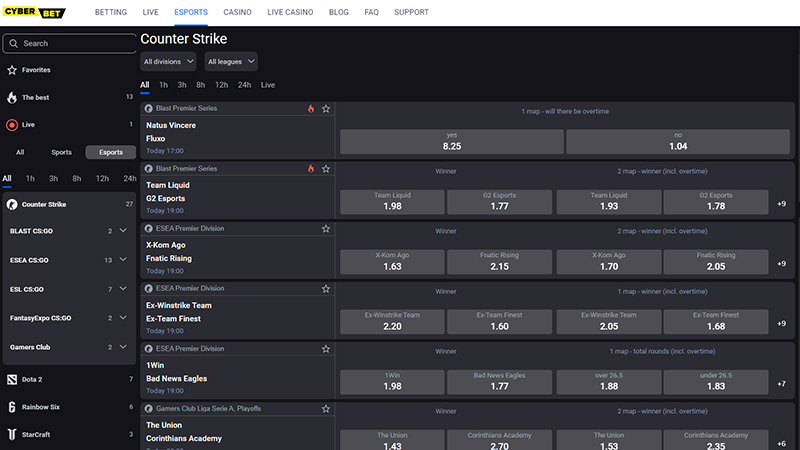Click the search magnifier icon

tap(14, 43)
